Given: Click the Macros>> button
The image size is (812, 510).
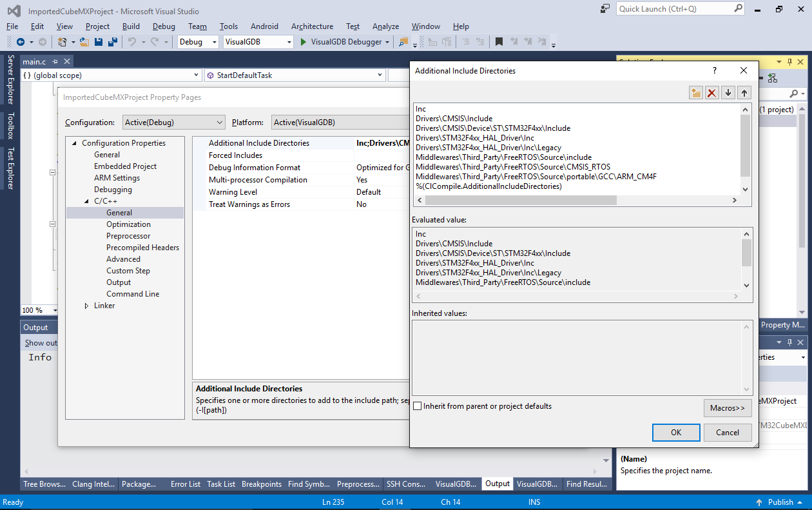Looking at the screenshot, I should (728, 408).
